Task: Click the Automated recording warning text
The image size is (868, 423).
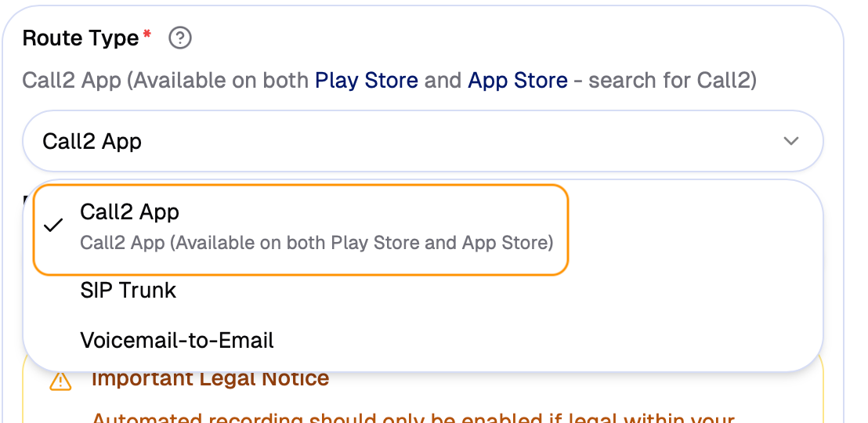Action: (413, 416)
